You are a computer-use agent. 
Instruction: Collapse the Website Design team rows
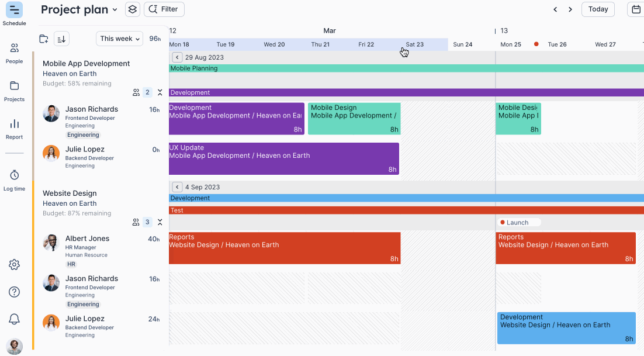click(x=160, y=222)
